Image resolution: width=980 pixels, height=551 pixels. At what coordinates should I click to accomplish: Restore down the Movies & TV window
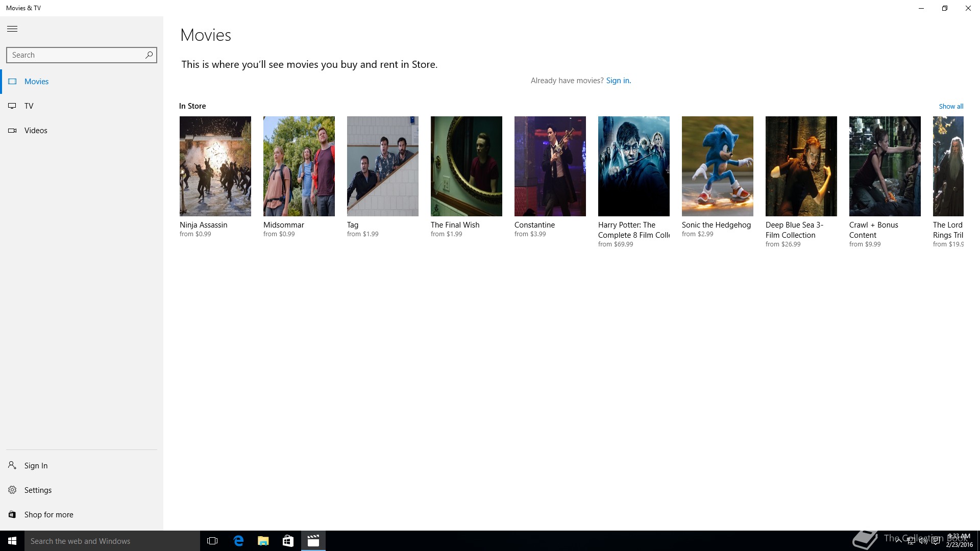(945, 8)
